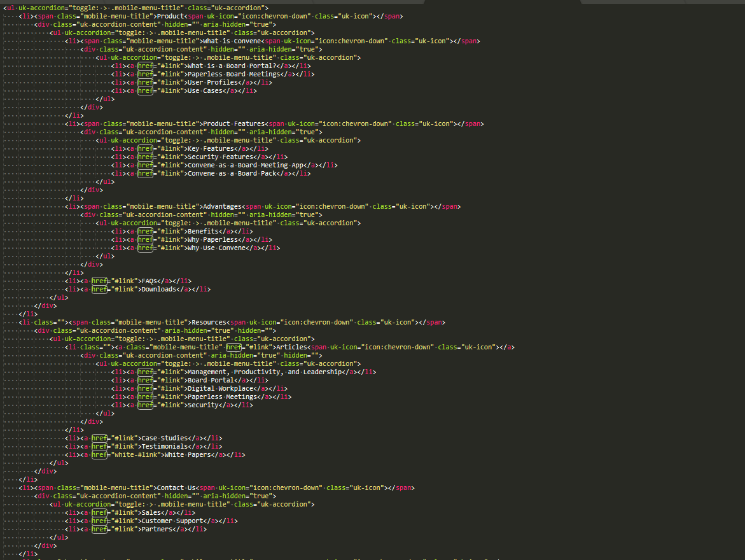Click the 'Benefits' link text

203,232
